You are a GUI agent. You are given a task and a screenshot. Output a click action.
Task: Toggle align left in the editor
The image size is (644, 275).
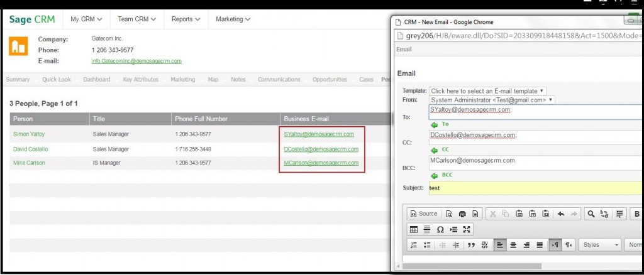(500, 245)
